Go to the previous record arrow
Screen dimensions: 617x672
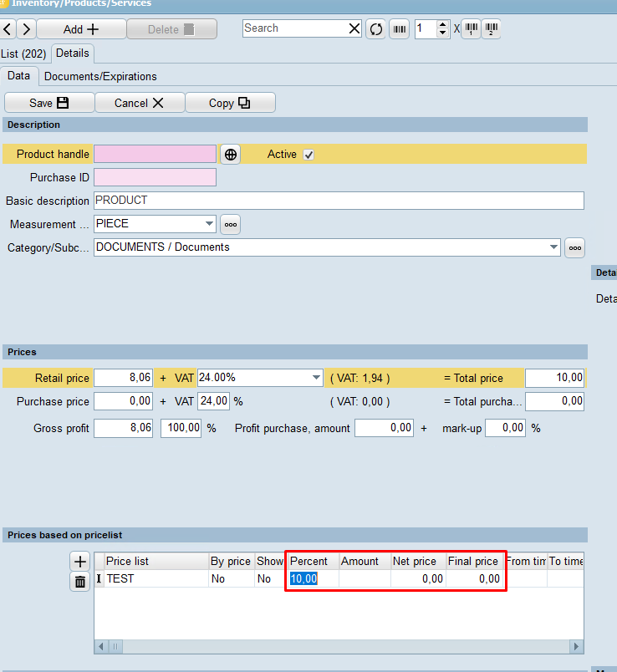click(8, 29)
